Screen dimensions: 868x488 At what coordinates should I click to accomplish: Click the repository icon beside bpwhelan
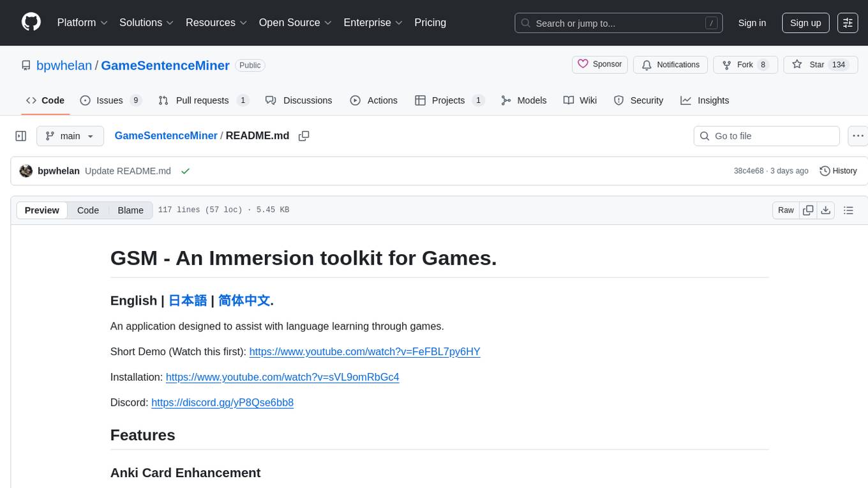click(x=26, y=65)
